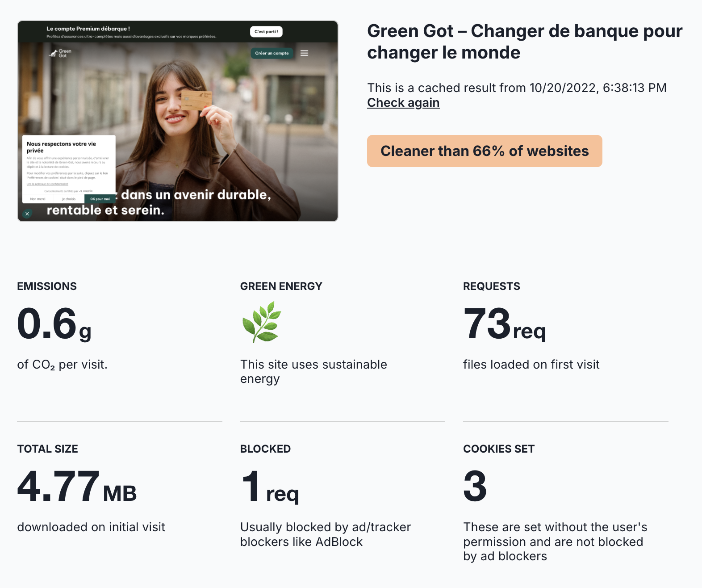Click 'files loaded on first visit' text
The height and width of the screenshot is (588, 702).
(x=531, y=365)
